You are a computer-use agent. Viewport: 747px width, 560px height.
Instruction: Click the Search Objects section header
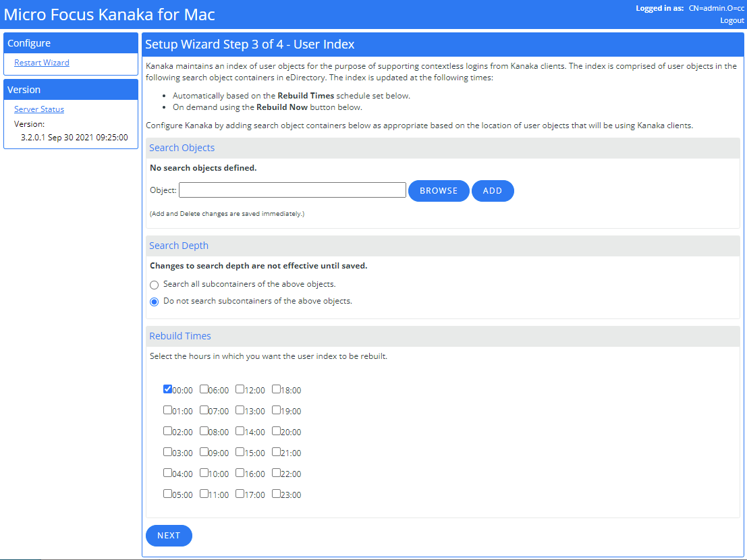click(x=443, y=148)
